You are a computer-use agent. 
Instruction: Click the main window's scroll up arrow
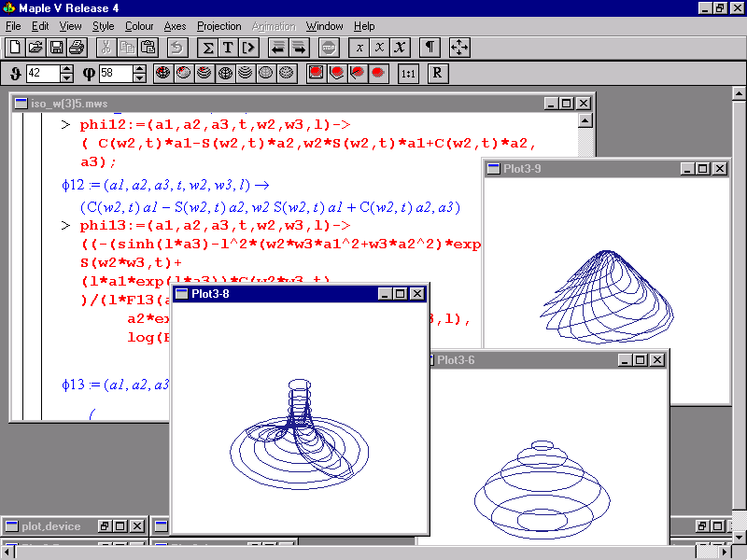coord(739,93)
